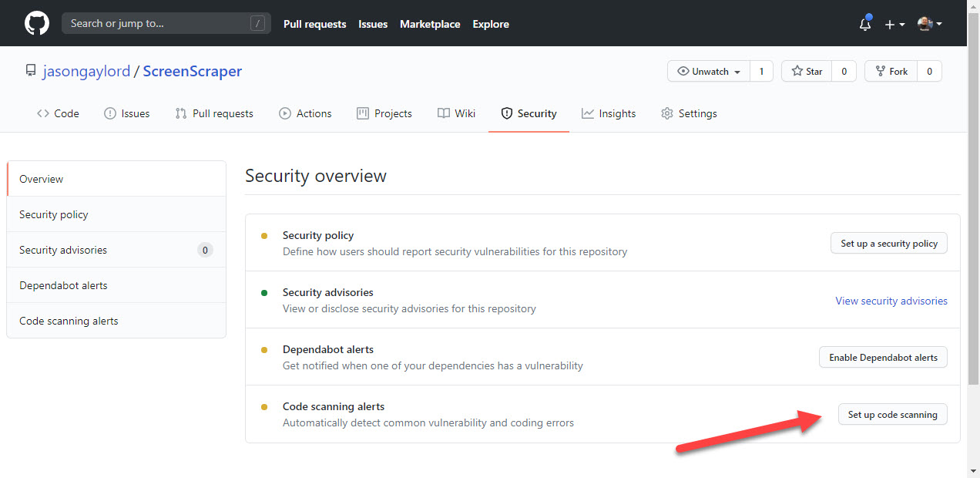980x478 pixels.
Task: Click the scrollbar down arrow
Action: pyautogui.click(x=973, y=470)
